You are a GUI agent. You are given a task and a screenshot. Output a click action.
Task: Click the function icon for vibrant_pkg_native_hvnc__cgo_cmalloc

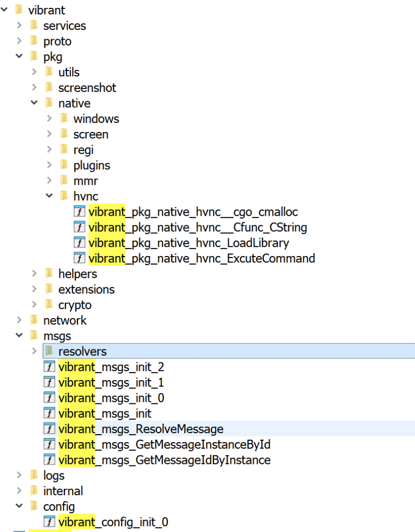point(78,211)
